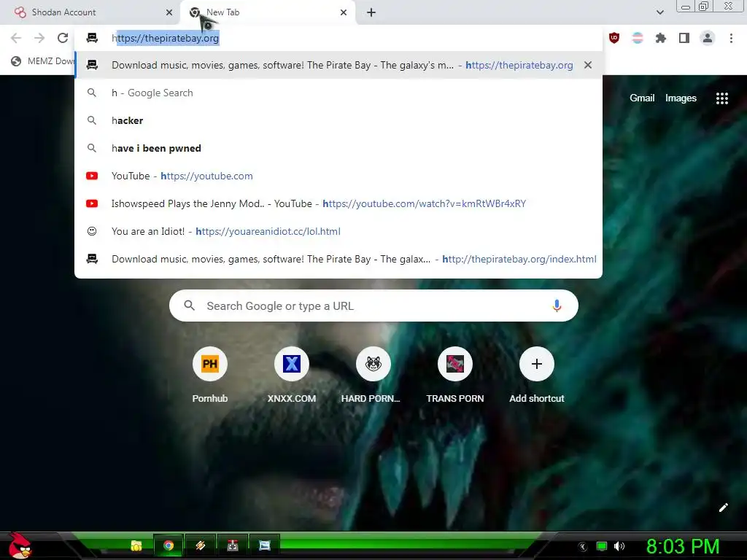This screenshot has width=747, height=560.
Task: Select the 'hacker' search suggestion
Action: pos(338,120)
